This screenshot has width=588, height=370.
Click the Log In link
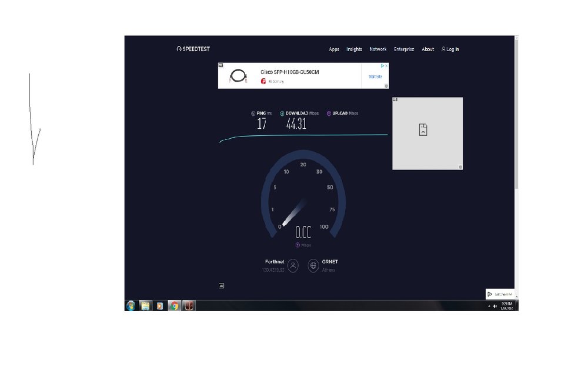[450, 49]
